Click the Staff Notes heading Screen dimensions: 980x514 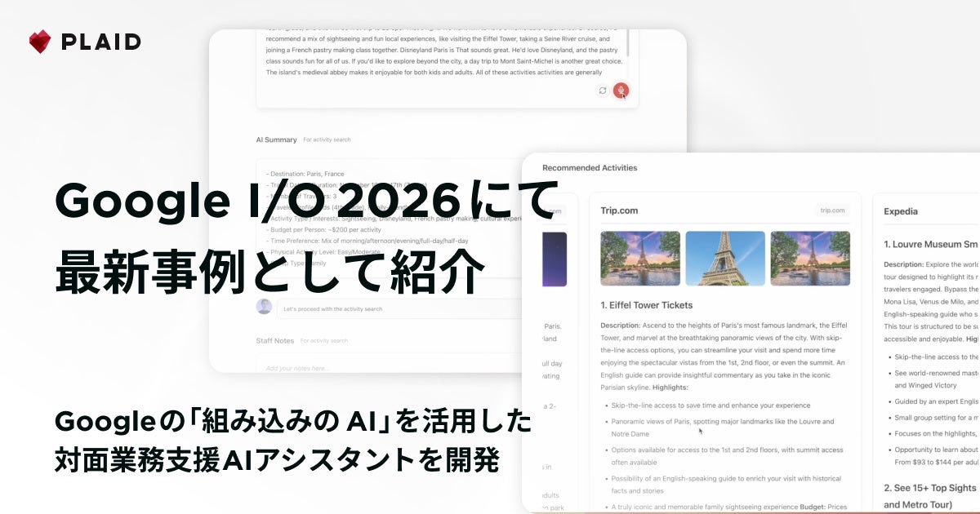[x=275, y=340]
